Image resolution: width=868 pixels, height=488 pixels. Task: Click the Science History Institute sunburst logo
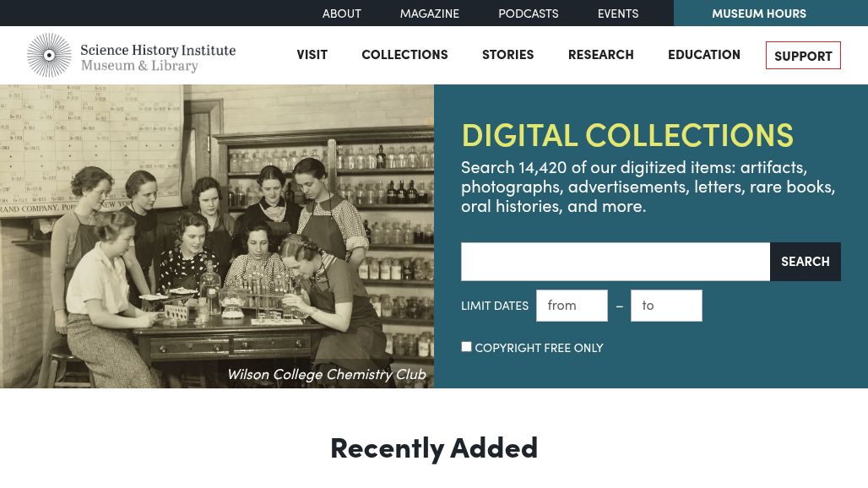[49, 55]
